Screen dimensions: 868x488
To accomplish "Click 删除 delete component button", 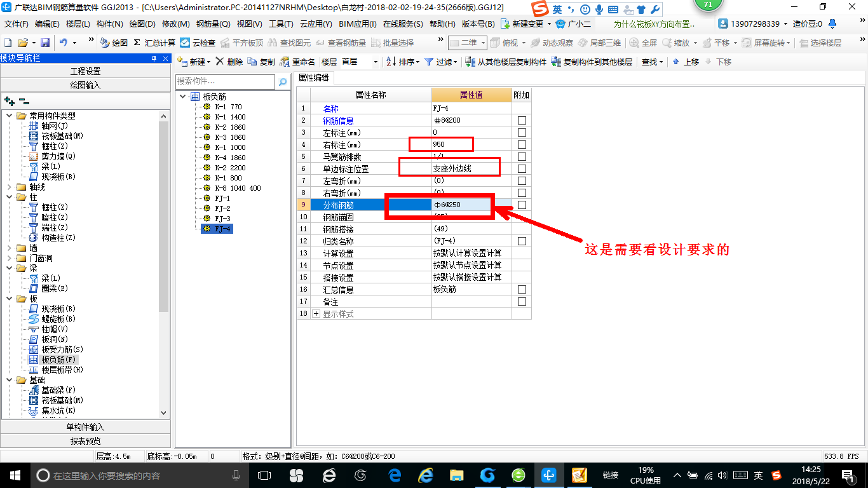I will [x=229, y=62].
